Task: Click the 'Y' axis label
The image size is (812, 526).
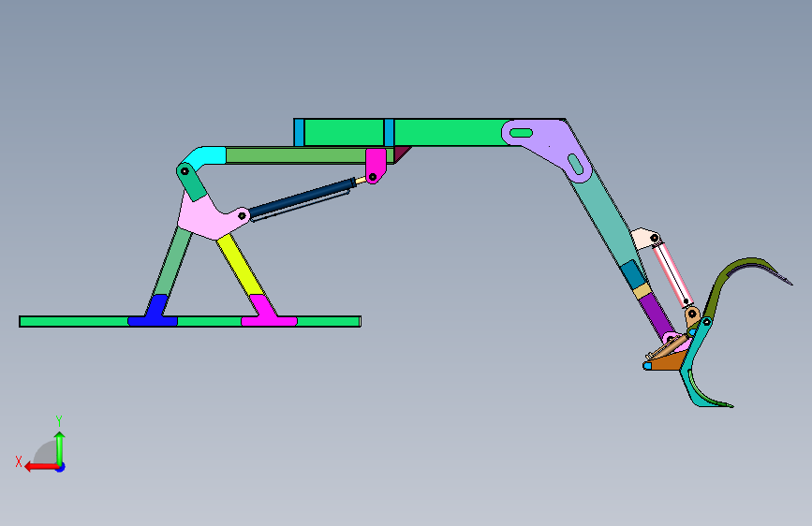Action: coord(59,420)
